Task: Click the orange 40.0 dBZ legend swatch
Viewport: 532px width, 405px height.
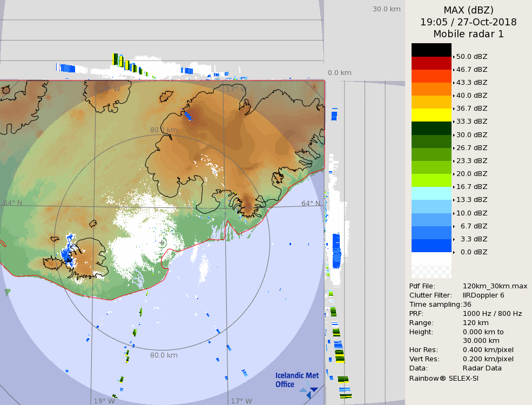Action: coord(431,89)
